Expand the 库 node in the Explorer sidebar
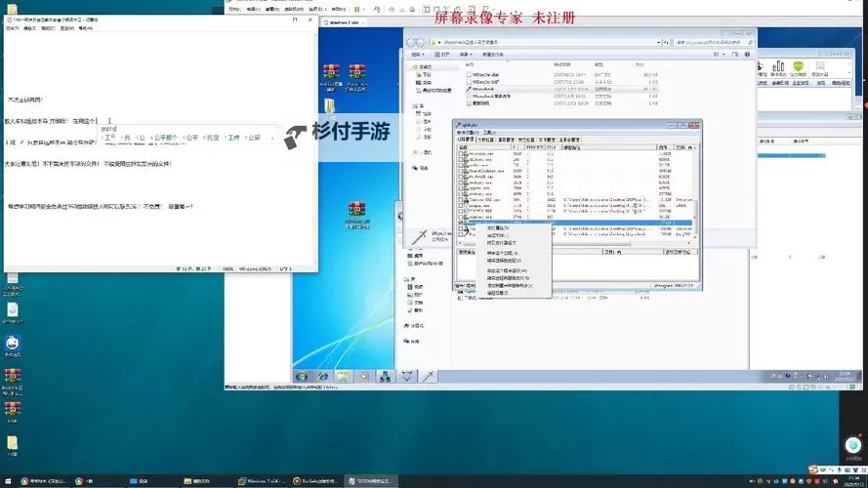 click(x=413, y=107)
